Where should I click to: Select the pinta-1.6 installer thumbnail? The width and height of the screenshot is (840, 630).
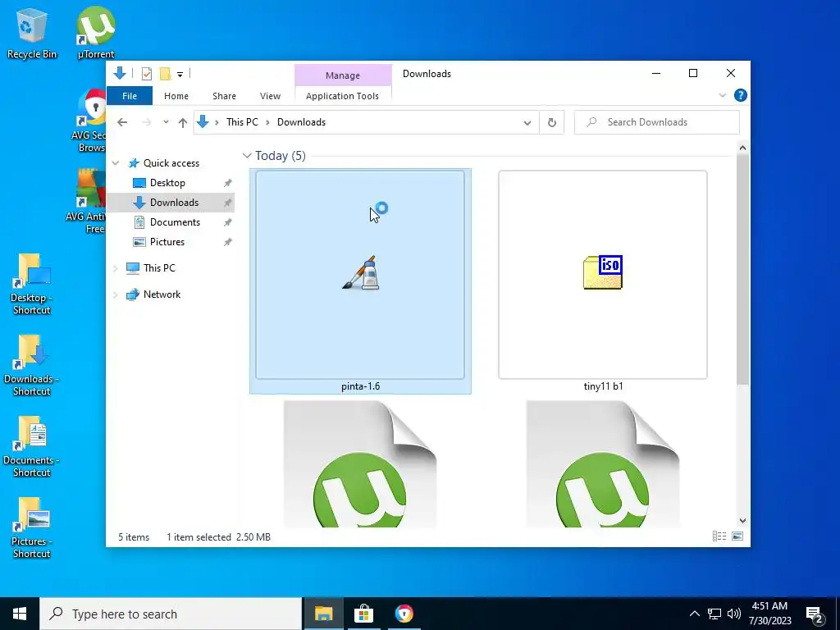pos(360,281)
